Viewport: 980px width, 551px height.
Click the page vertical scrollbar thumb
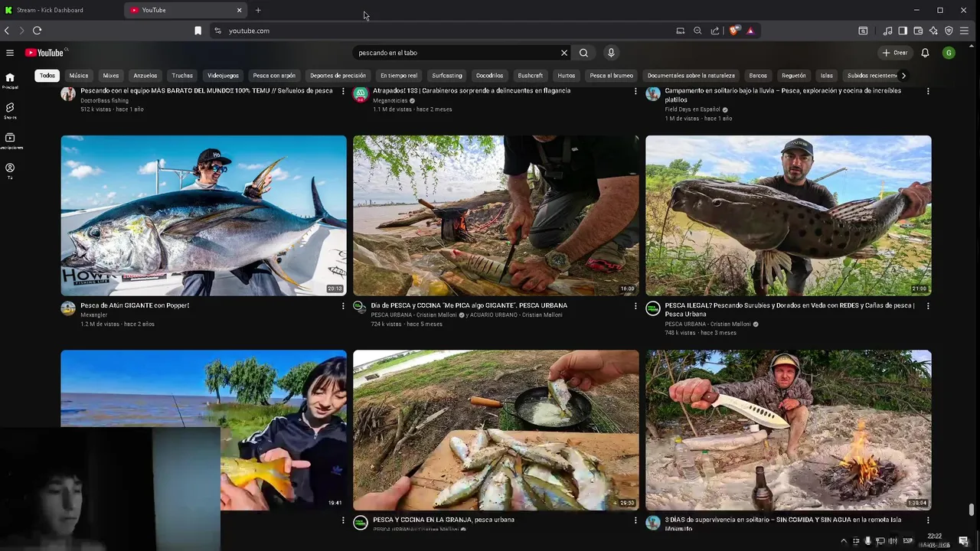(x=972, y=510)
